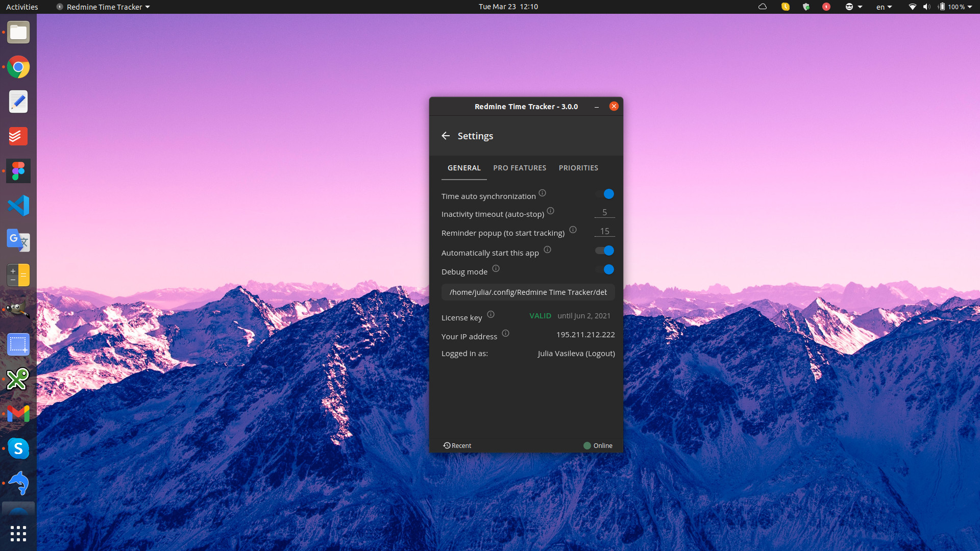Edit the Inactivity timeout value field

click(x=605, y=212)
